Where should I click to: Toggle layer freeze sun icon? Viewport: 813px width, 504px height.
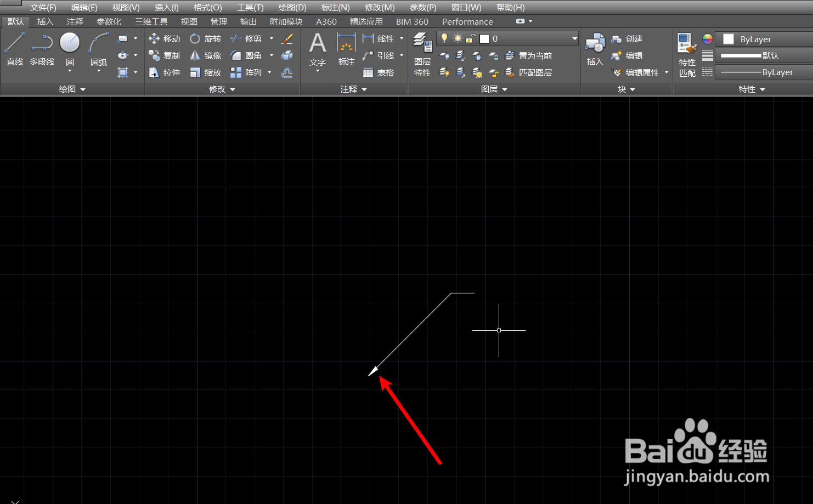[x=458, y=38]
